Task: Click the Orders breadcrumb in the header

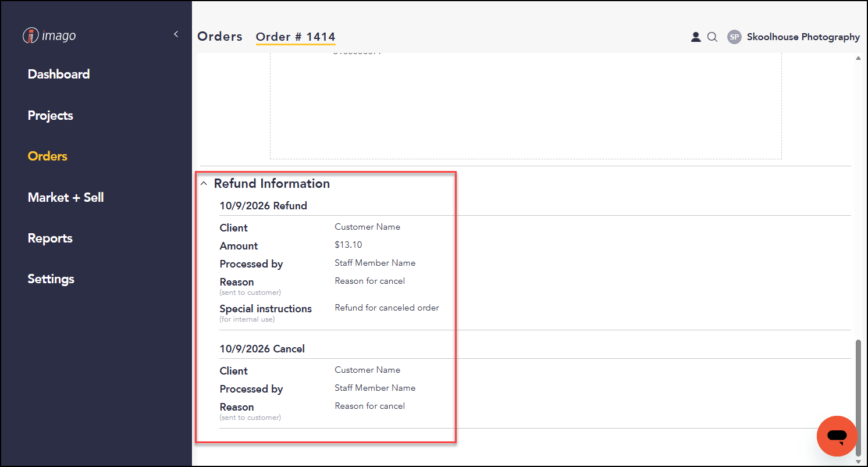Action: [220, 36]
